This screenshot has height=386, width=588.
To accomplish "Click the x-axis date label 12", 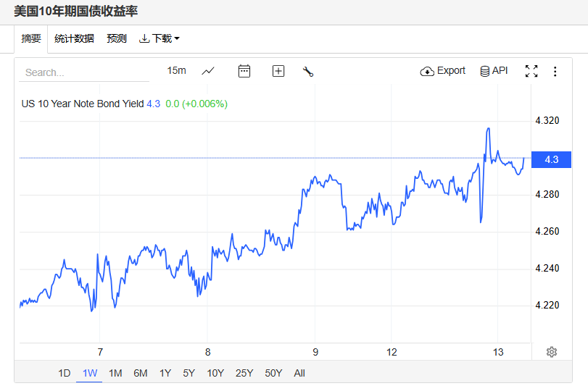I will click(392, 352).
